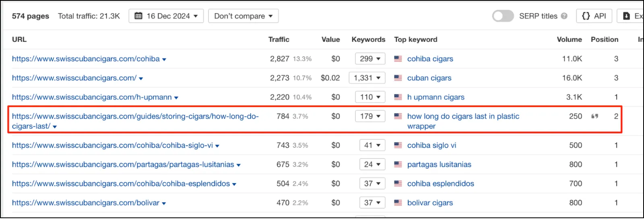Click the API button
644x219 pixels.
[x=594, y=16]
